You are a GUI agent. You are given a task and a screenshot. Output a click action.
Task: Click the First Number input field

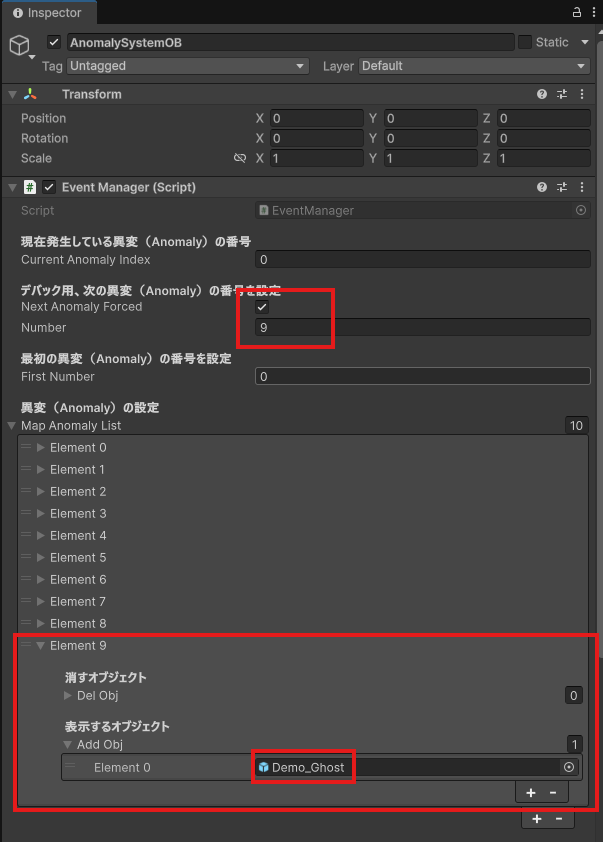422,377
